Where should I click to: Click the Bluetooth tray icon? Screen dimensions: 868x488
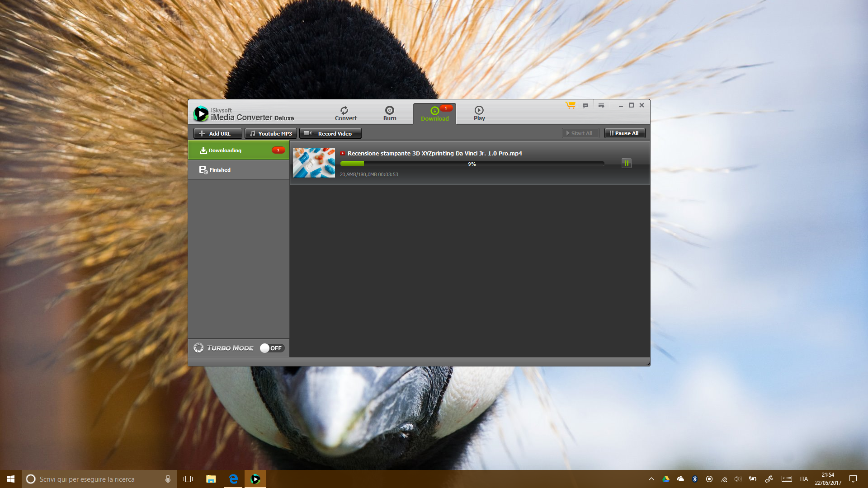point(695,479)
